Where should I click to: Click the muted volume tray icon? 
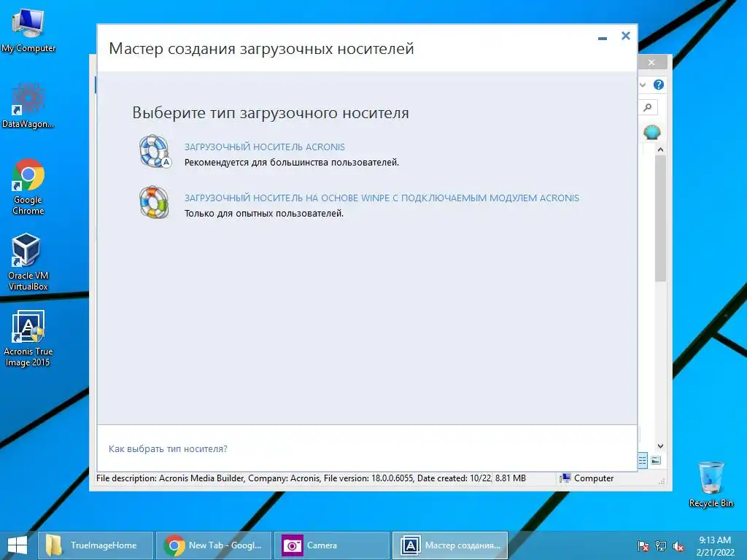tap(678, 546)
